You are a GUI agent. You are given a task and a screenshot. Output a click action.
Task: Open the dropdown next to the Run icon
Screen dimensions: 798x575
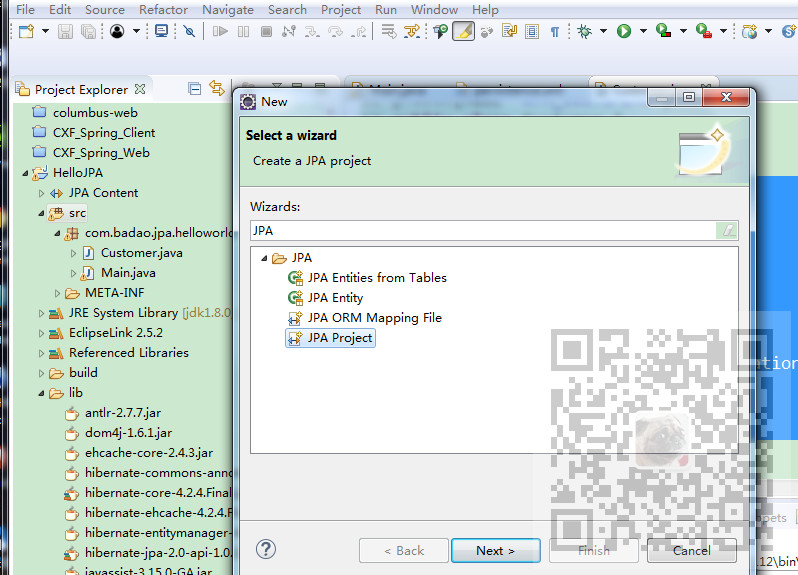[643, 32]
